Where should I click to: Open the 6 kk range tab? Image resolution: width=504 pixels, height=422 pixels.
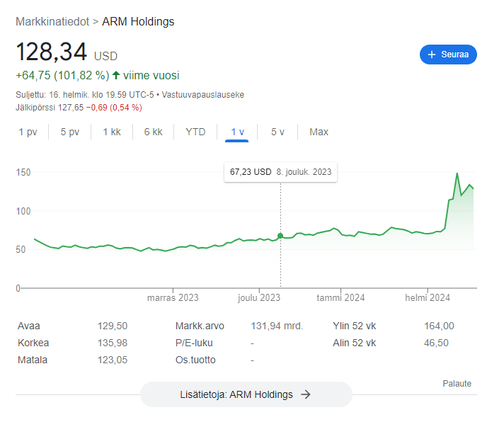point(154,132)
